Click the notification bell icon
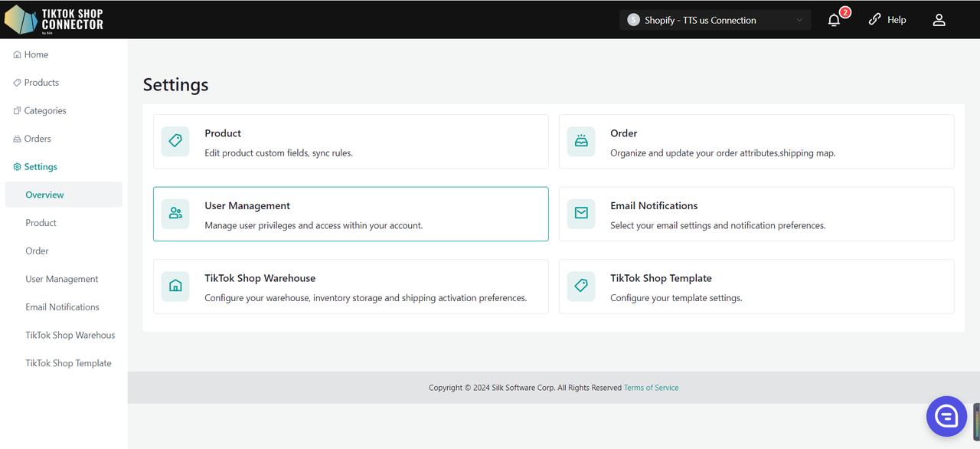Viewport: 980px width, 449px height. tap(835, 21)
